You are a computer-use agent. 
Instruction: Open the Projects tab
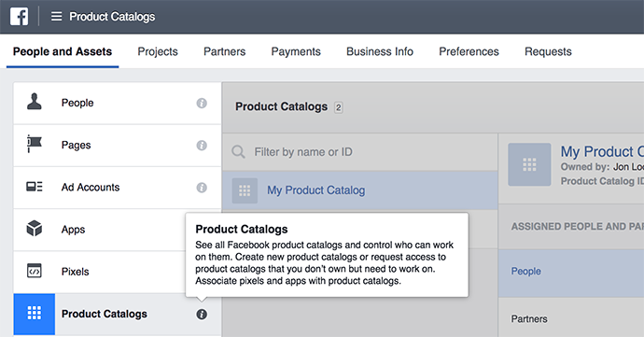point(158,51)
